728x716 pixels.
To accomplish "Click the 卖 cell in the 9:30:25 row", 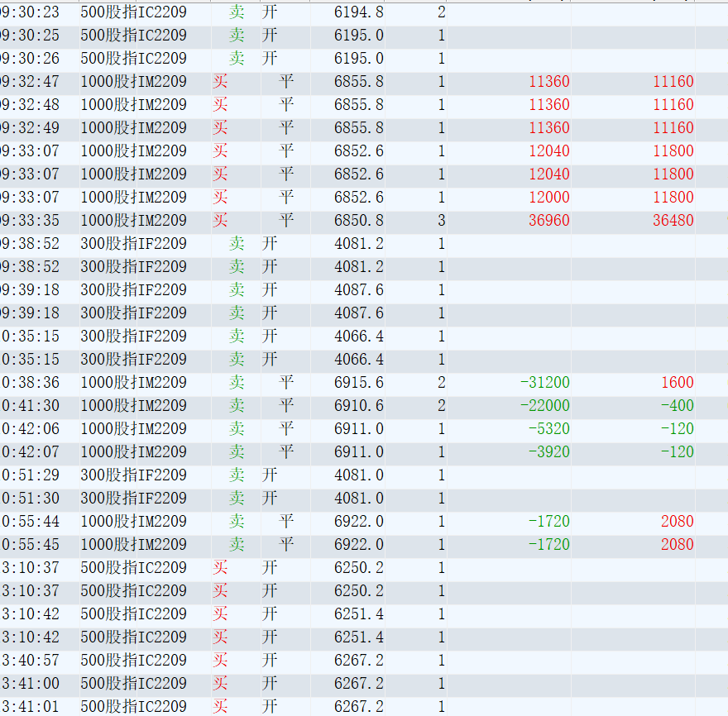I will pos(237,36).
